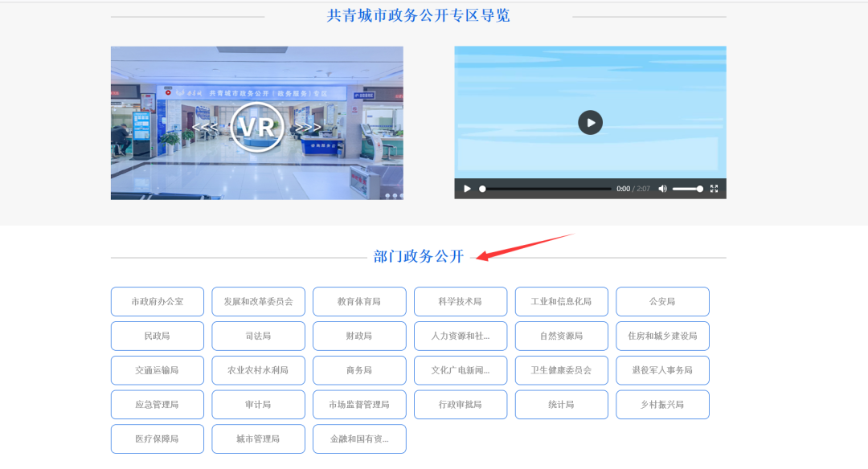This screenshot has height=469, width=868.
Task: Click the 市场监督管理局 button
Action: click(x=359, y=405)
